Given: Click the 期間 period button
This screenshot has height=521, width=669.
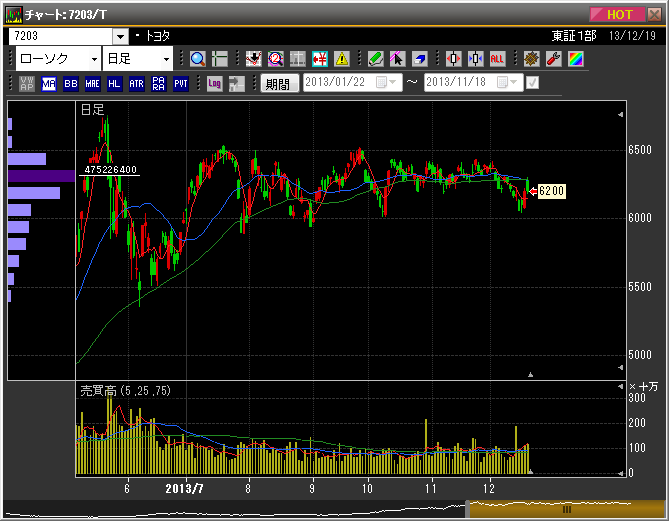Looking at the screenshot, I should 280,84.
